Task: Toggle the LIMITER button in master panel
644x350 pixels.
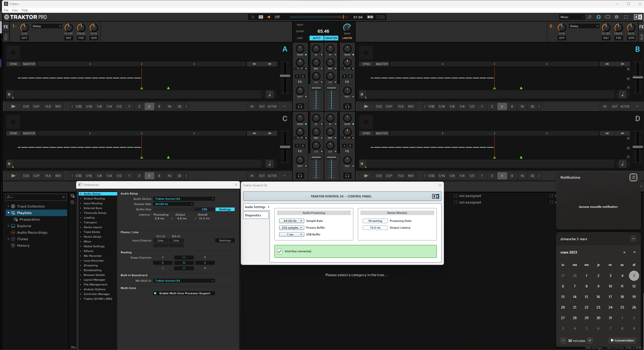Action: pos(347,38)
